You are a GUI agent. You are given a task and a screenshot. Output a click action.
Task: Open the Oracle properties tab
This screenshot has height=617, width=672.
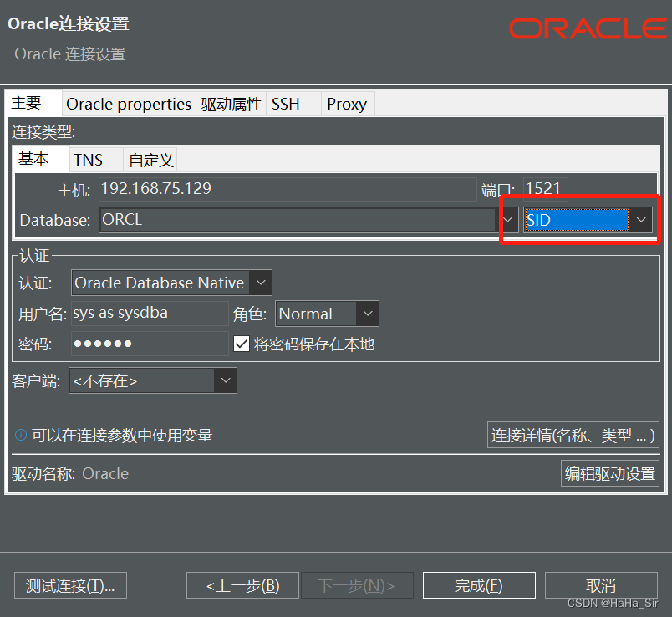click(x=129, y=104)
